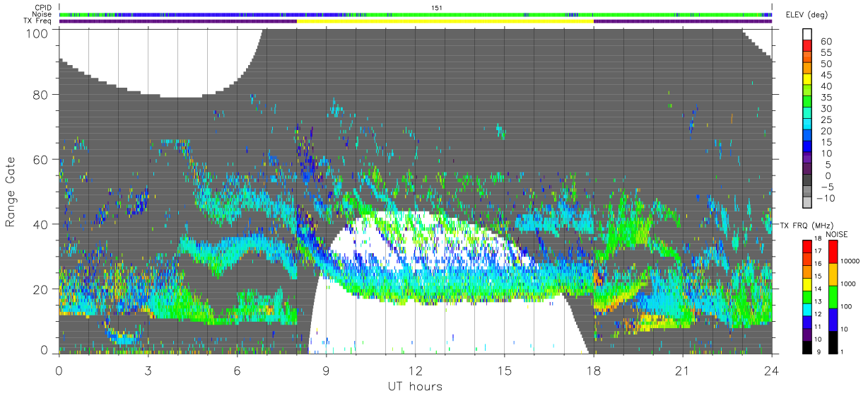Click the 35 label on the ELEV scale

pos(826,97)
